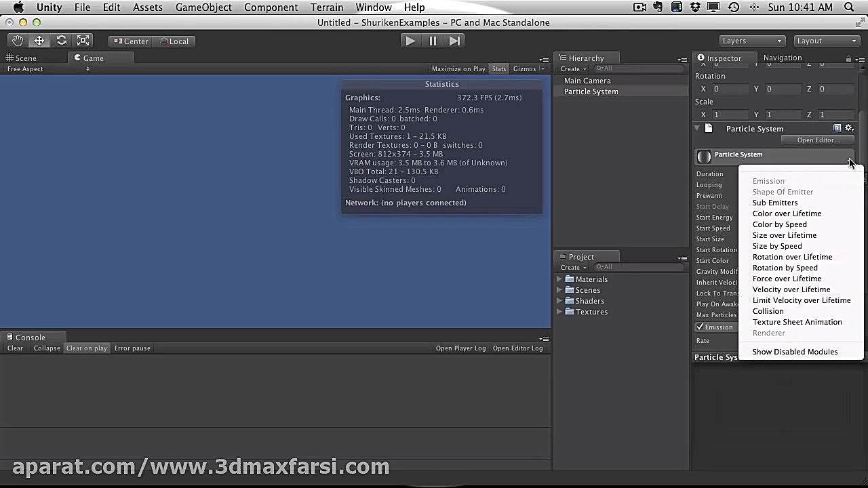Open the Hierarchy panel options menu icon
The image size is (868, 488).
point(682,59)
